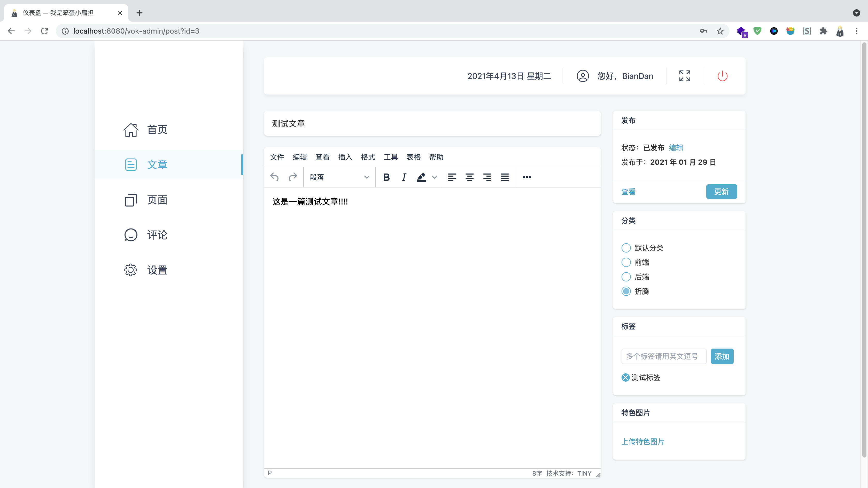Reveal more toolbar options via ellipsis
Image resolution: width=868 pixels, height=488 pixels.
tap(527, 177)
